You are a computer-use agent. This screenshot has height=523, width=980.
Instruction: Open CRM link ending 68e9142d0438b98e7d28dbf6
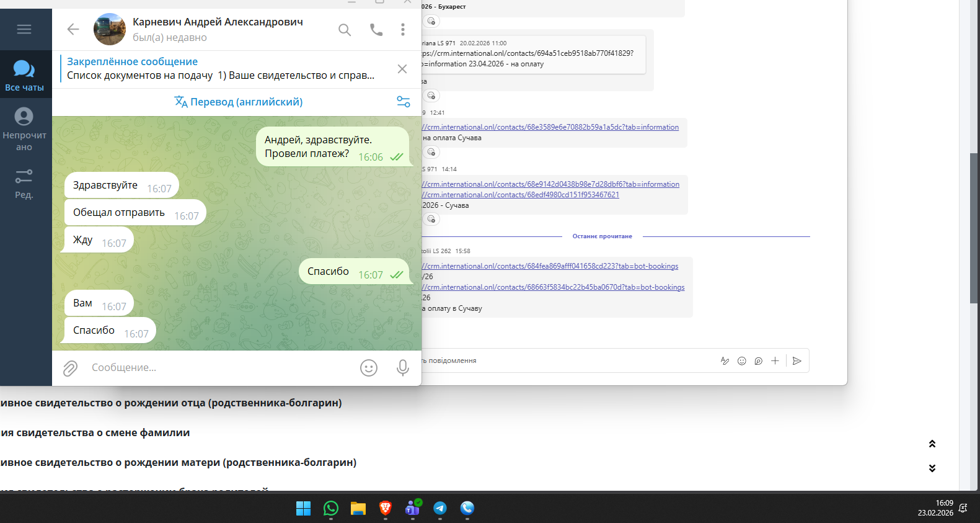click(550, 184)
